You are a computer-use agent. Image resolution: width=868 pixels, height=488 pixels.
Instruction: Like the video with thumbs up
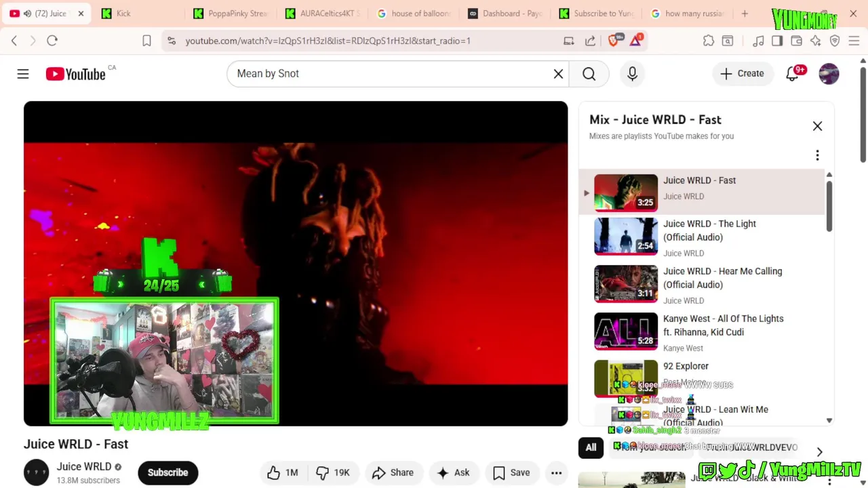coord(283,472)
